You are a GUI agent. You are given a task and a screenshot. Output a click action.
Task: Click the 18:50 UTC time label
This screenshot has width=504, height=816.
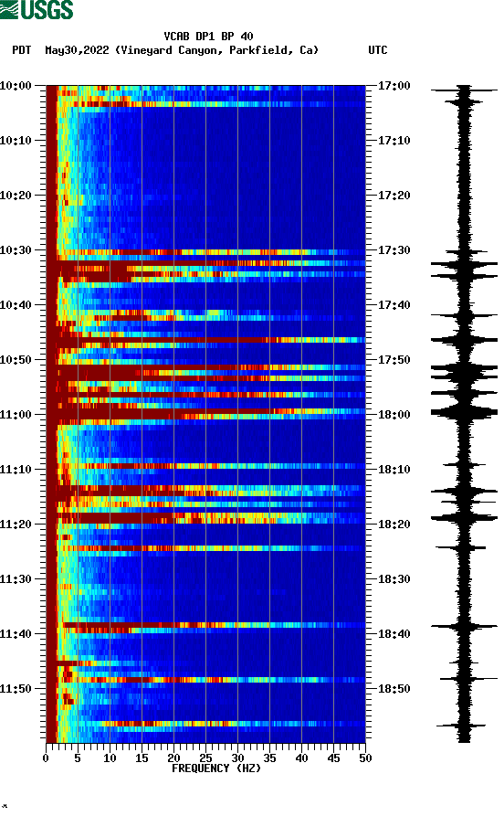(x=394, y=688)
